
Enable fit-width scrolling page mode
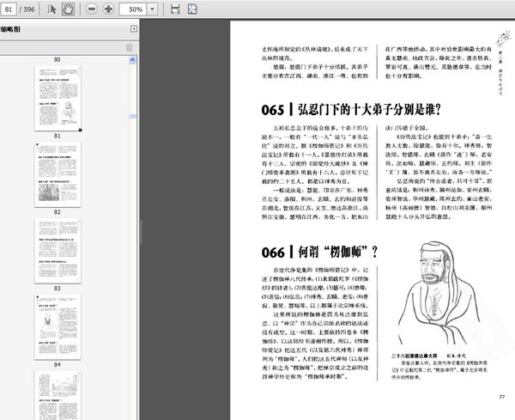click(175, 9)
